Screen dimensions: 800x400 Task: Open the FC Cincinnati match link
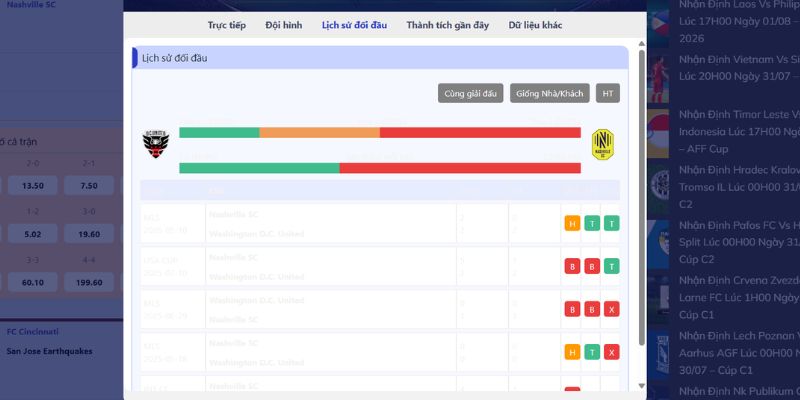point(33,332)
